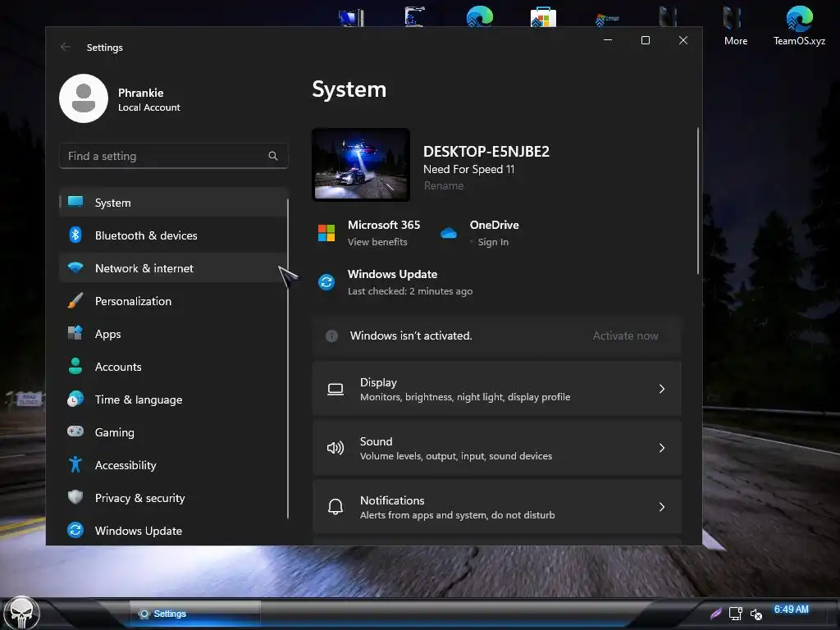The image size is (840, 630).
Task: Select Apps in the sidebar
Action: (x=173, y=334)
